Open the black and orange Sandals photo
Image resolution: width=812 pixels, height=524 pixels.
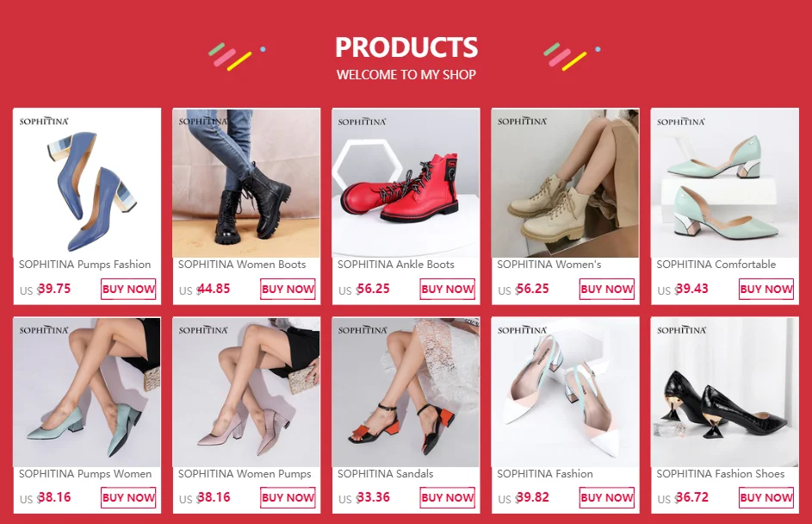[x=406, y=392]
